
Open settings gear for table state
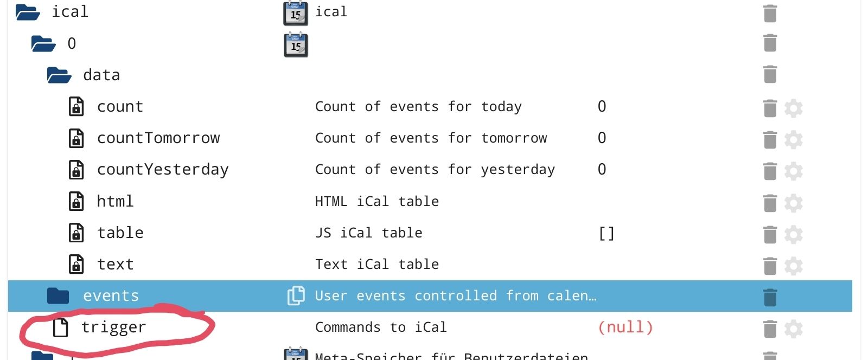click(793, 234)
